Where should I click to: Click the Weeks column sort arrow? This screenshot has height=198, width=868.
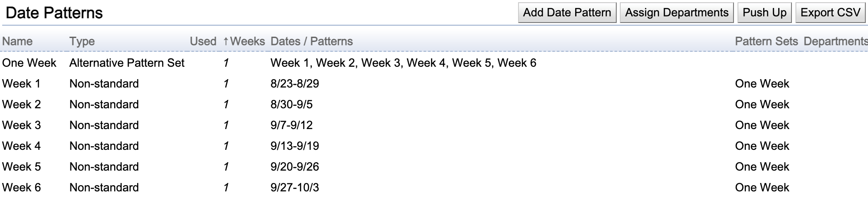click(x=226, y=41)
